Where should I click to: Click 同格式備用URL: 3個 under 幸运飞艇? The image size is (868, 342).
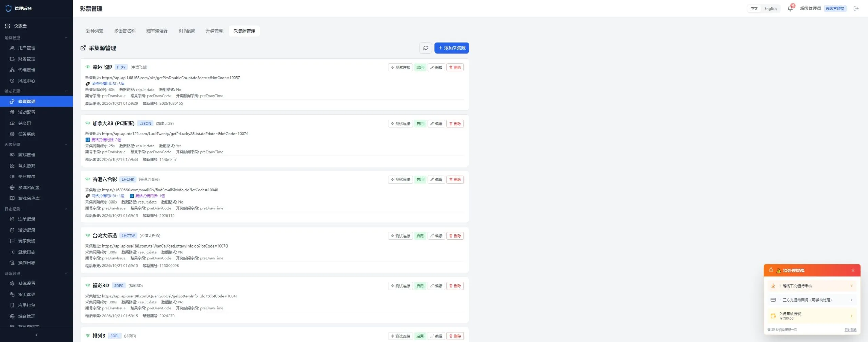(107, 84)
